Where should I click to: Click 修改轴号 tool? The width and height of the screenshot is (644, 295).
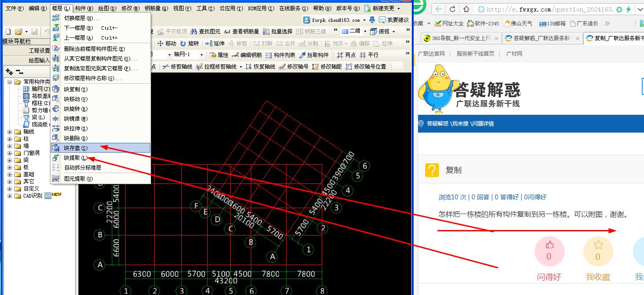[294, 66]
